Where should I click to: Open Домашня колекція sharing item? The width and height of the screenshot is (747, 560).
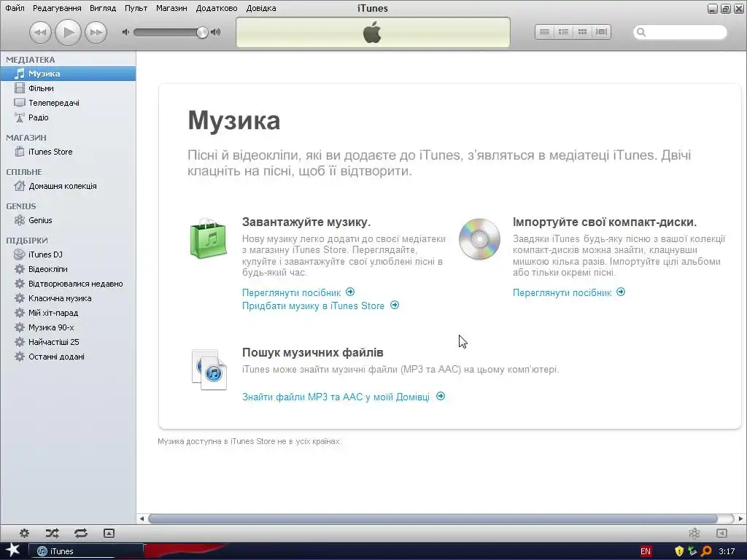pyautogui.click(x=68, y=186)
